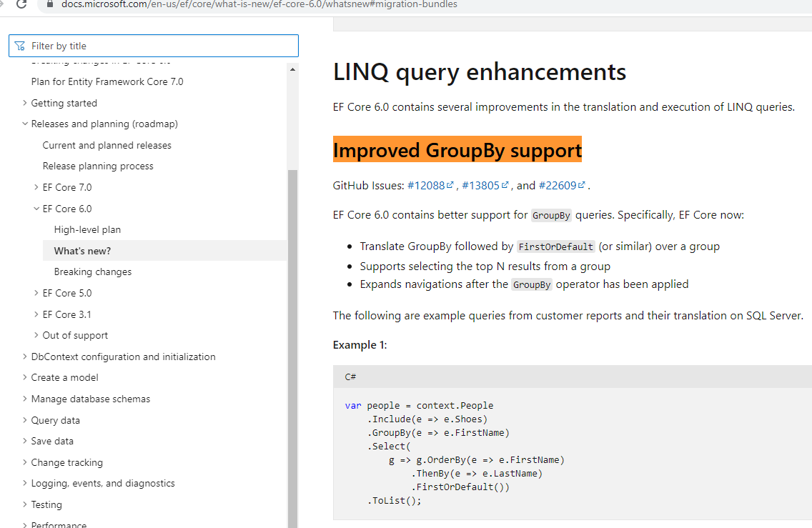The width and height of the screenshot is (812, 528).
Task: Expand the Query data section
Action: (x=25, y=420)
